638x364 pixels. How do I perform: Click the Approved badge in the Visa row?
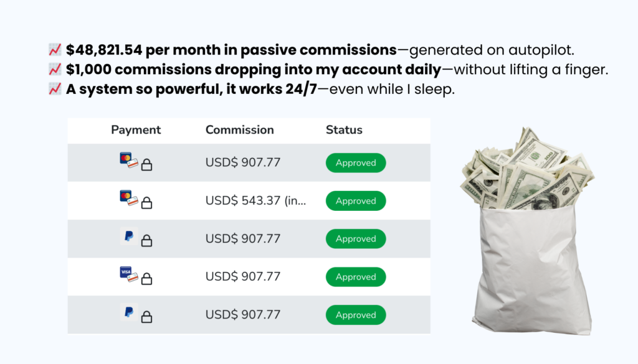pyautogui.click(x=356, y=277)
